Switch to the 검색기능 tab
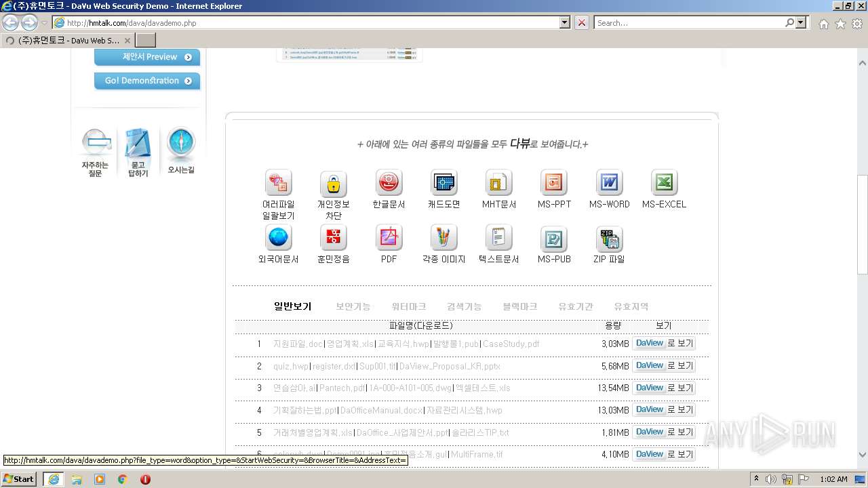Viewport: 868px width, 488px height. [x=465, y=306]
